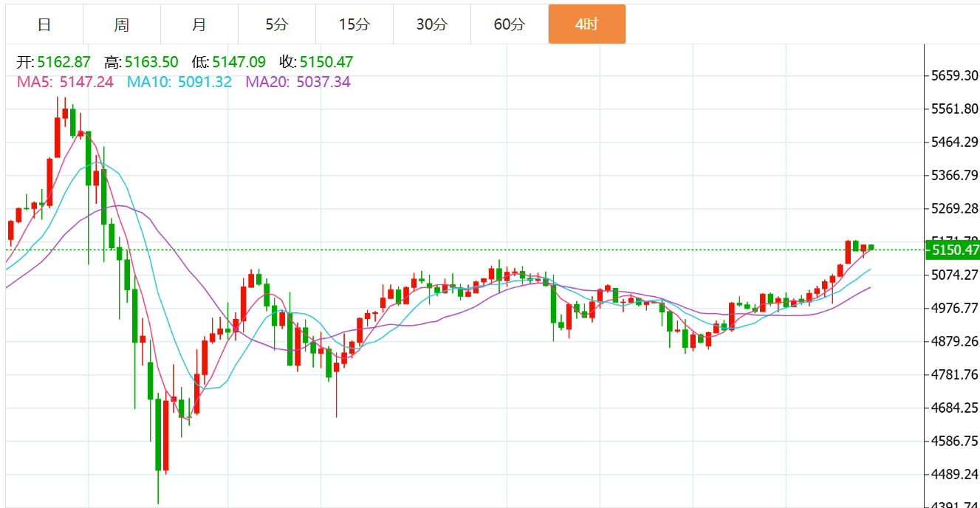This screenshot has height=508, width=980.
Task: Select the 15分 timeframe tab
Action: 354,24
